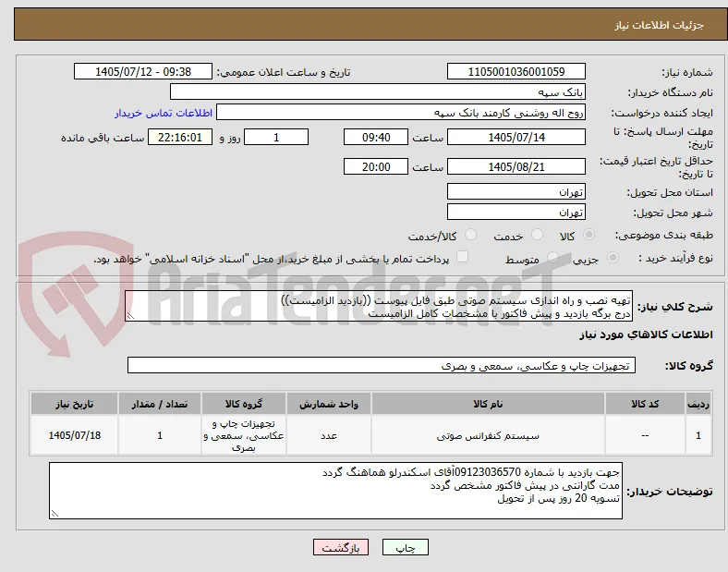
Task: Click the buyer notes text area
Action: tap(335, 491)
